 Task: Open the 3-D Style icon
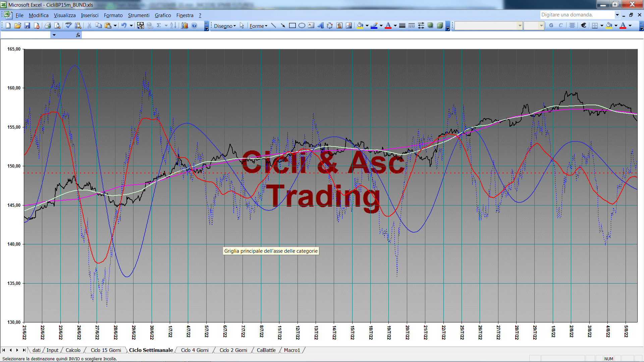[440, 25]
